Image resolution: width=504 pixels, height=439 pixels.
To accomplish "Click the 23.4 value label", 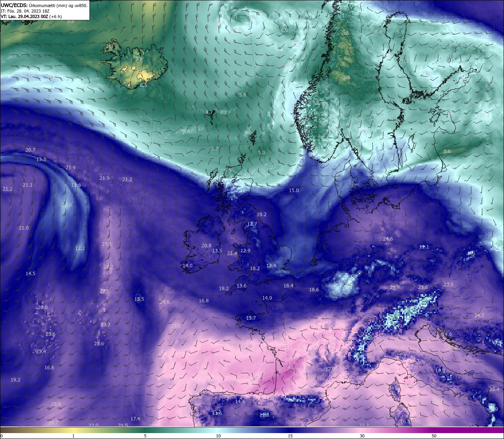I will point(494,389).
